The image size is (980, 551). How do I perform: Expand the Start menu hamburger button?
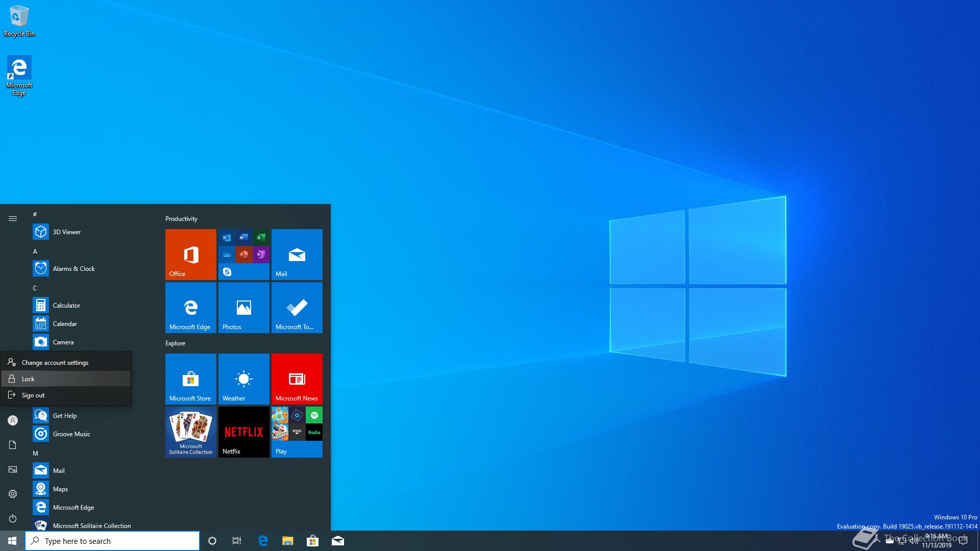(13, 218)
